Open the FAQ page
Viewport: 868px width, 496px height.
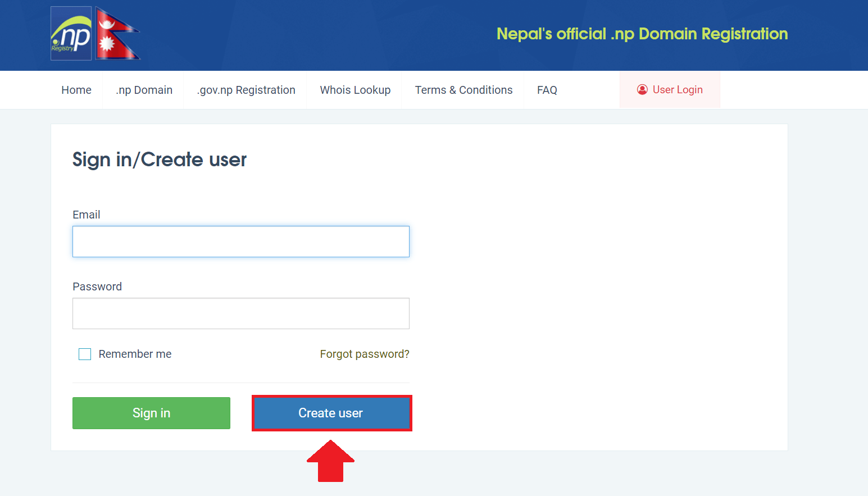click(x=547, y=90)
